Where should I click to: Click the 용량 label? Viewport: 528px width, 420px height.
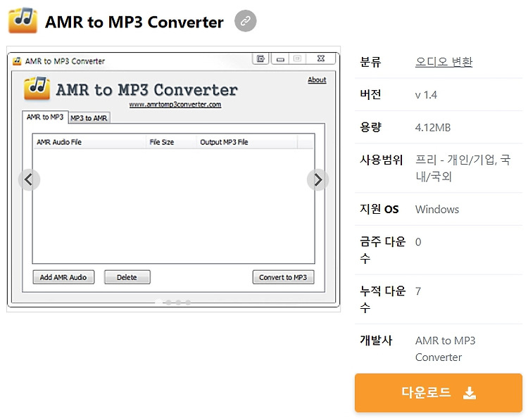tap(370, 127)
